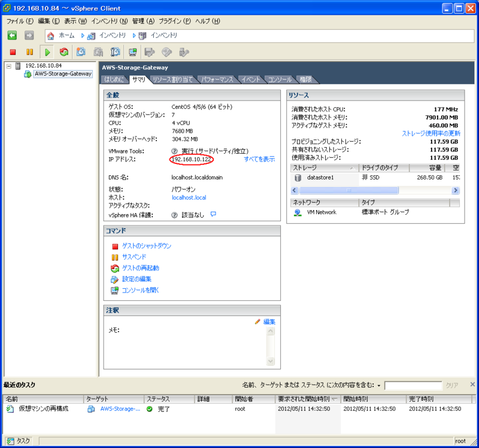Click the vSphere HA help question icon
The height and width of the screenshot is (448, 479).
[x=174, y=215]
